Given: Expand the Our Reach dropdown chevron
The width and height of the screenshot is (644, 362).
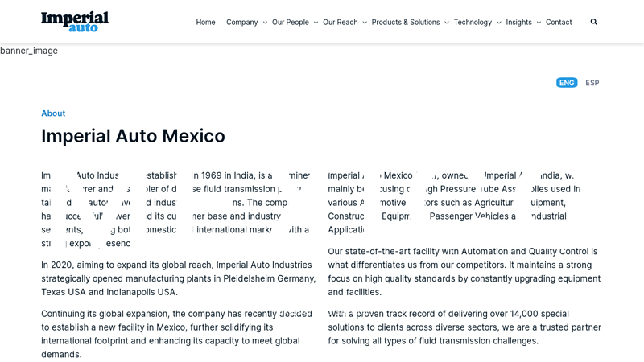Looking at the screenshot, I should (x=365, y=23).
